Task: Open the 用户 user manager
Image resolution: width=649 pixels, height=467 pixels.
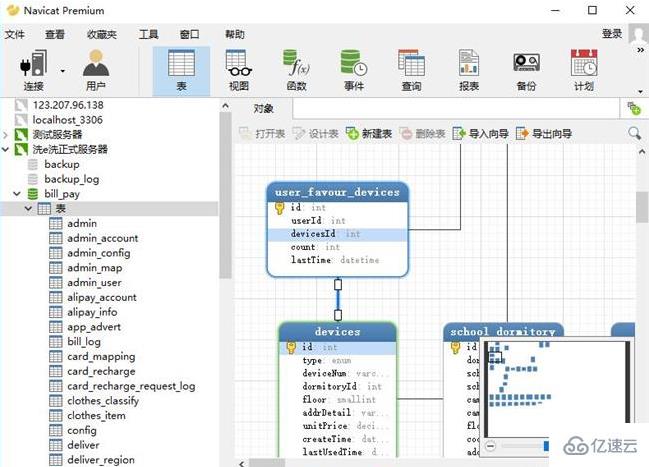Action: pyautogui.click(x=96, y=70)
